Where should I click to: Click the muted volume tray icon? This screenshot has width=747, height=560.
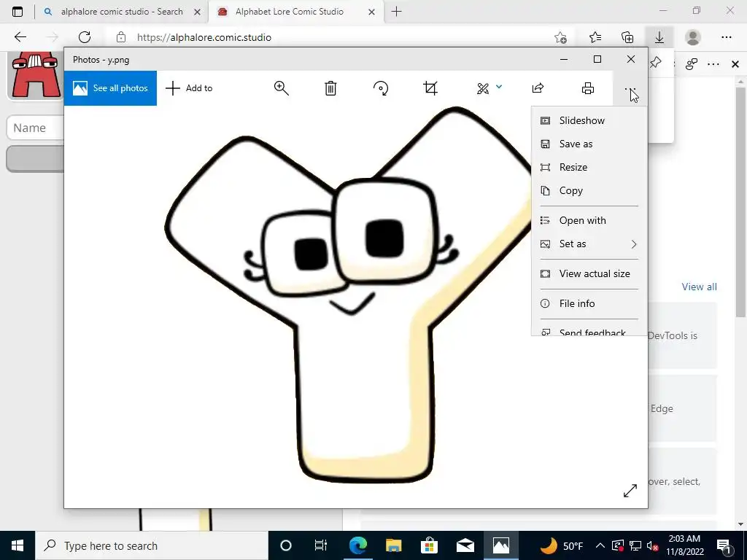pyautogui.click(x=653, y=545)
